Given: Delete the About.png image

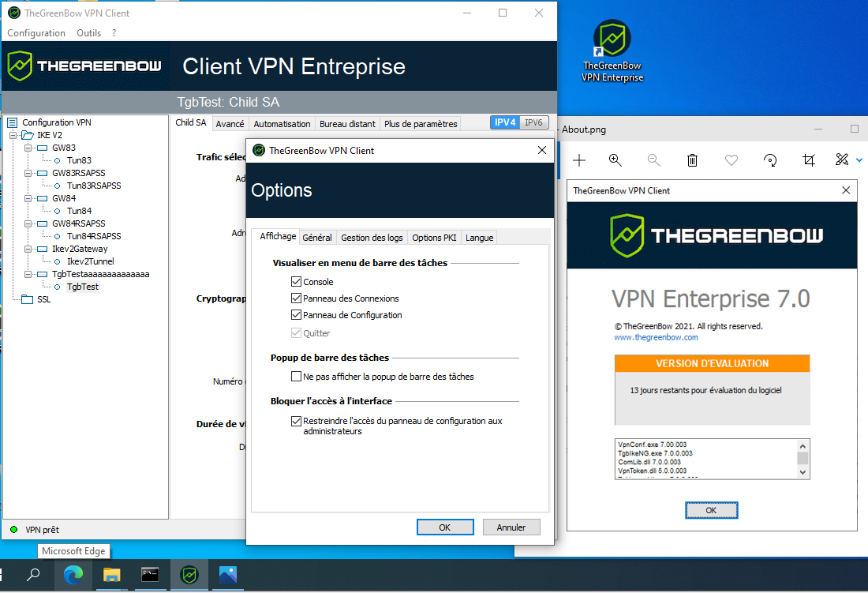Looking at the screenshot, I should [692, 160].
